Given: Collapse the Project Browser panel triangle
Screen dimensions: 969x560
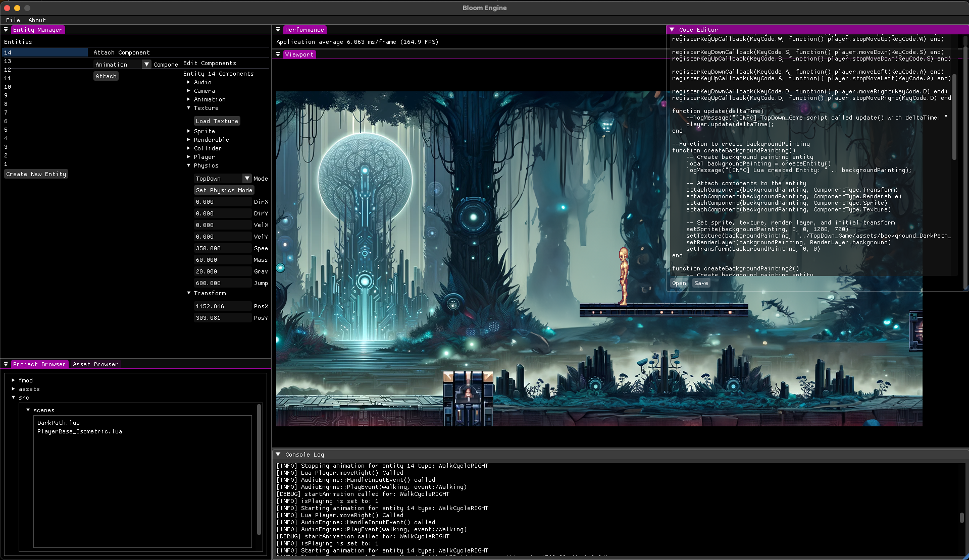Looking at the screenshot, I should [x=6, y=364].
